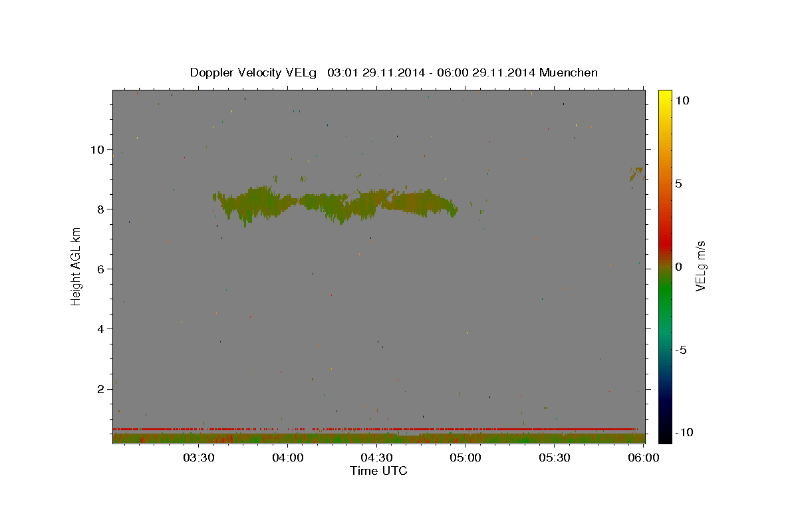The width and height of the screenshot is (798, 532).
Task: Click the red horizontal line near the ground
Action: coord(376,429)
